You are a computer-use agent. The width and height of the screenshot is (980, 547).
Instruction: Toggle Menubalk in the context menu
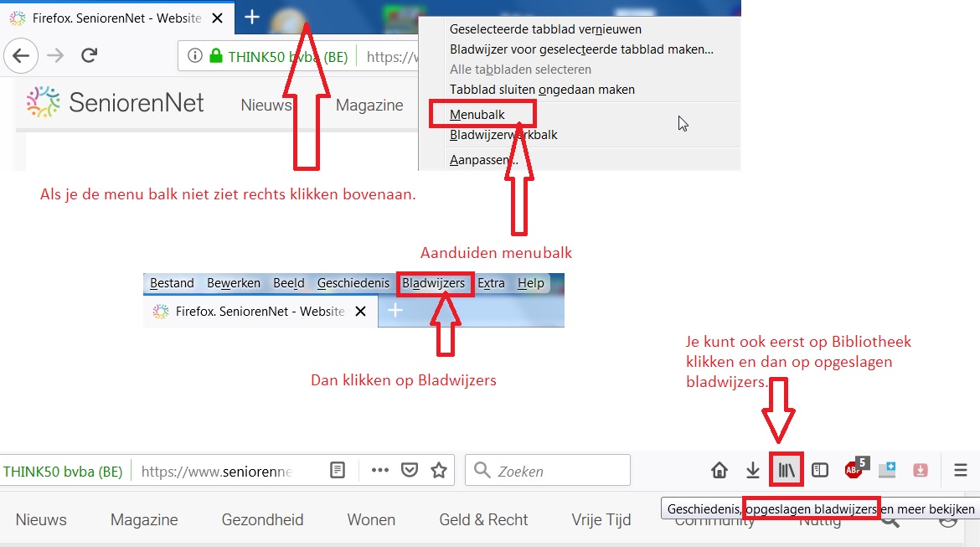click(x=477, y=114)
